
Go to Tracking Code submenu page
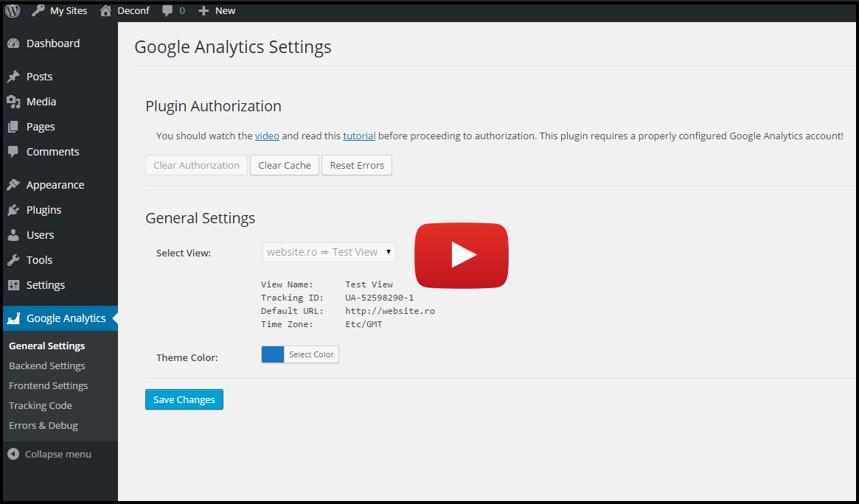41,405
